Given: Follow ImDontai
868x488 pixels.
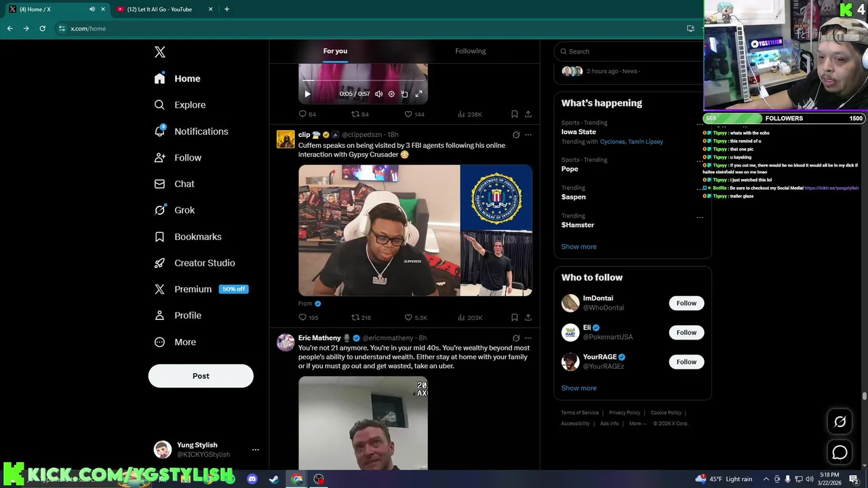Looking at the screenshot, I should (686, 303).
